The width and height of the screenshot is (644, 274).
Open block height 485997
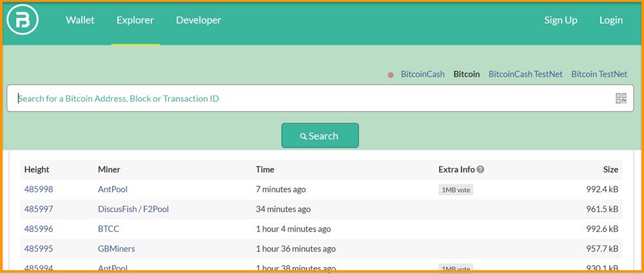pyautogui.click(x=39, y=209)
